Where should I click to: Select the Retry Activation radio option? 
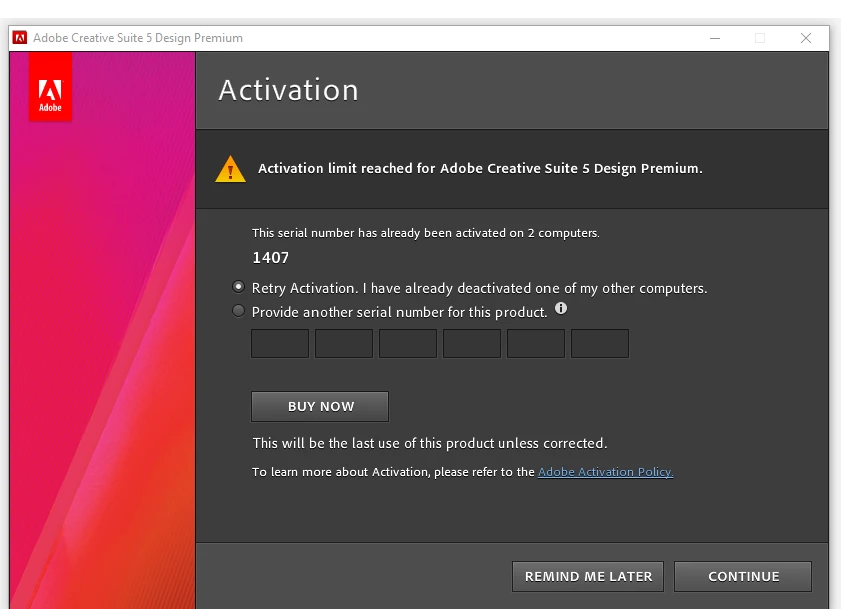pos(238,287)
